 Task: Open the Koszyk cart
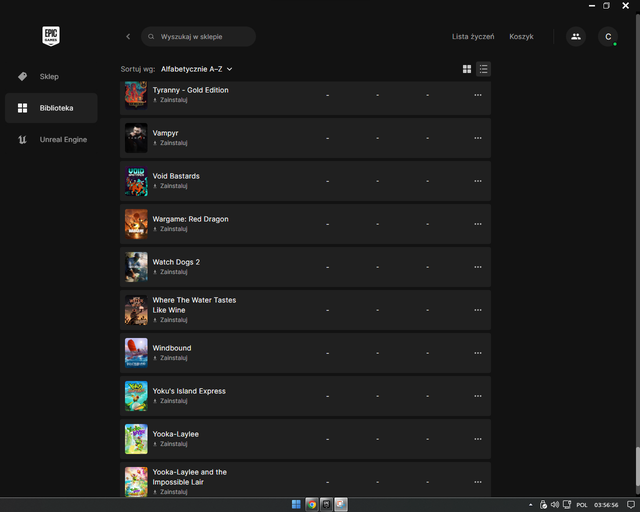(x=521, y=37)
